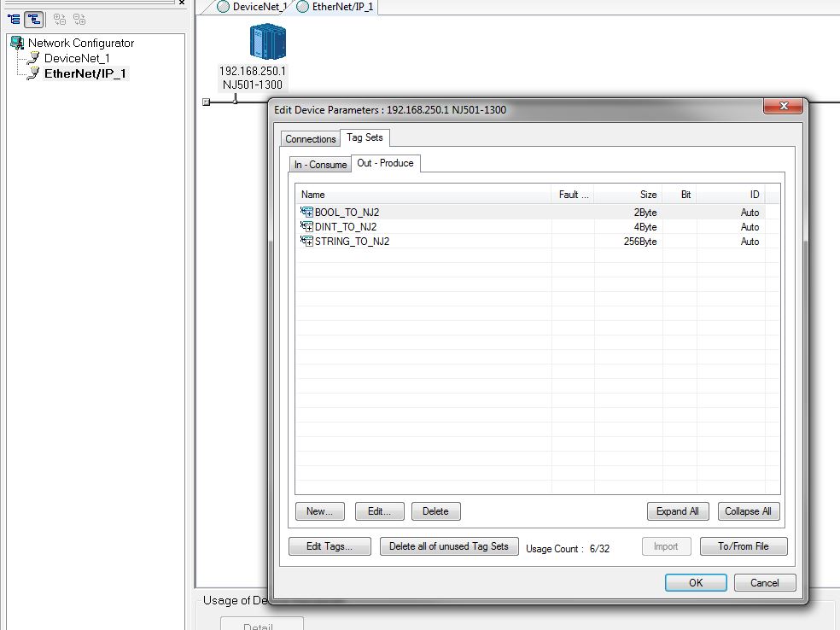Screen dimensions: 840x630
Task: Open the Edit Tags dialog
Action: pyautogui.click(x=330, y=546)
